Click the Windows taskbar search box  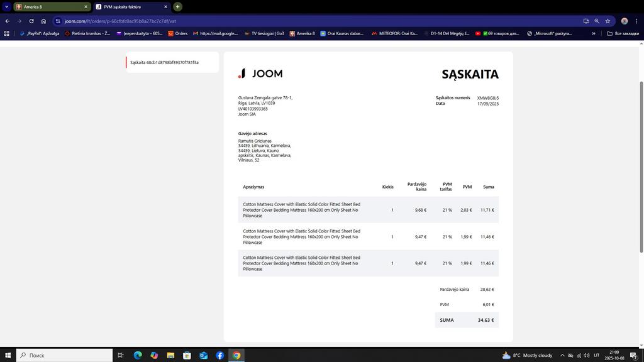[x=63, y=355]
